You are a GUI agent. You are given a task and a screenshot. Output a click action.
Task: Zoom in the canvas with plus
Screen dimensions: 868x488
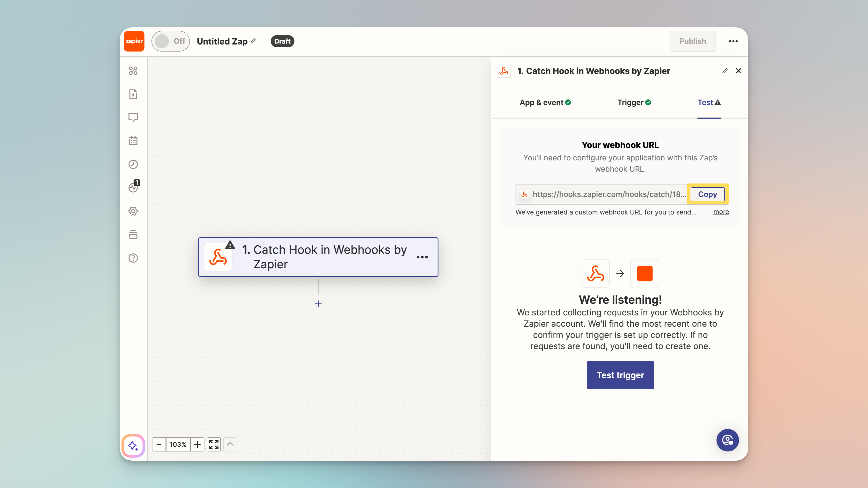click(x=197, y=444)
